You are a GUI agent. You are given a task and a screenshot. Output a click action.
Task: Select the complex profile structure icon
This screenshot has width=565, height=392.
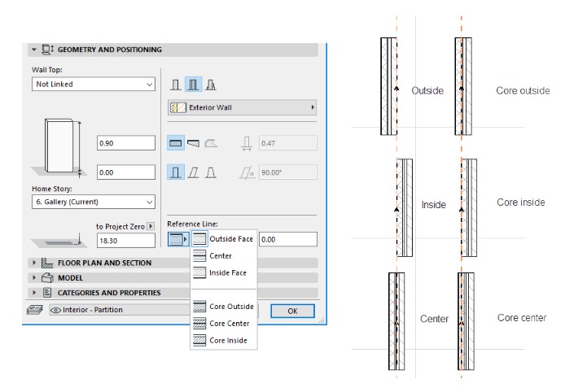(x=211, y=85)
